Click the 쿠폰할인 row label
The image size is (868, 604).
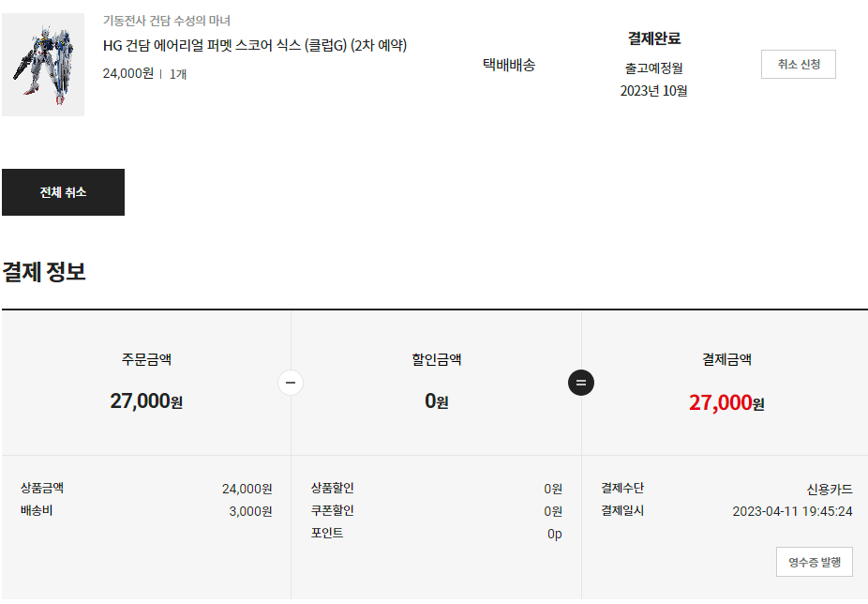[333, 511]
